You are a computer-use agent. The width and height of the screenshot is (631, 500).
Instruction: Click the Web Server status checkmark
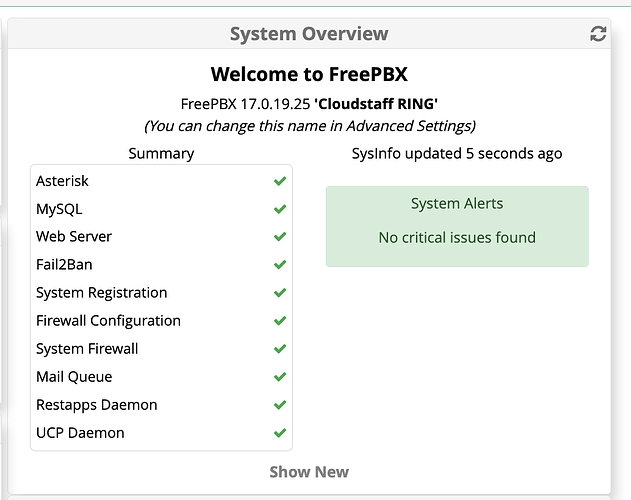[280, 236]
